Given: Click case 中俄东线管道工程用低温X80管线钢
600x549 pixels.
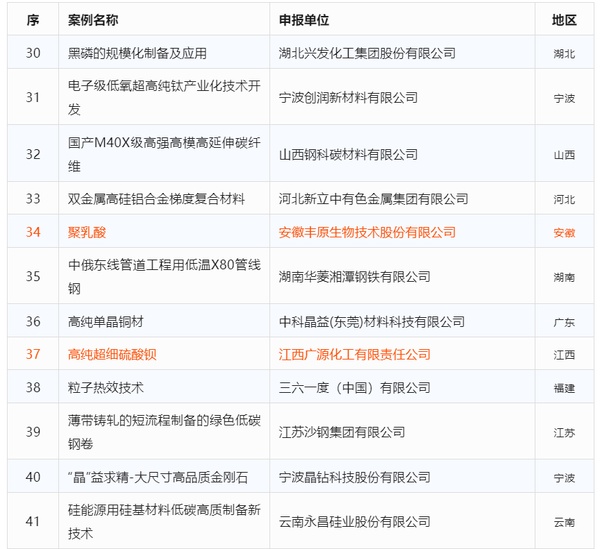Looking at the screenshot, I should click(x=164, y=276).
